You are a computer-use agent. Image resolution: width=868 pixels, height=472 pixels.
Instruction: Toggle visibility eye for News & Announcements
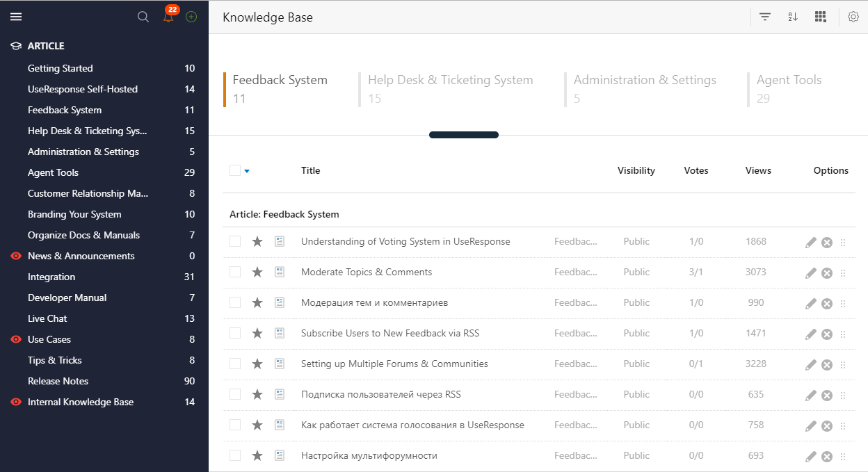[x=16, y=256]
